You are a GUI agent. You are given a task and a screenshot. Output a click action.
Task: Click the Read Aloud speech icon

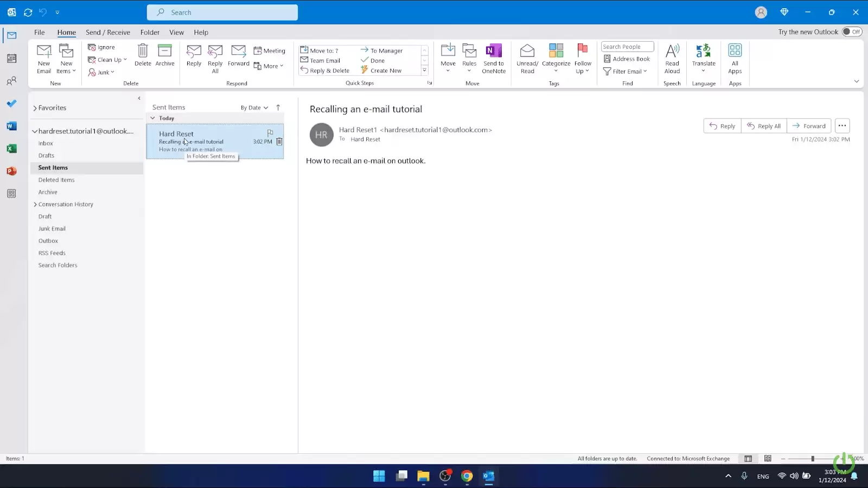click(672, 58)
